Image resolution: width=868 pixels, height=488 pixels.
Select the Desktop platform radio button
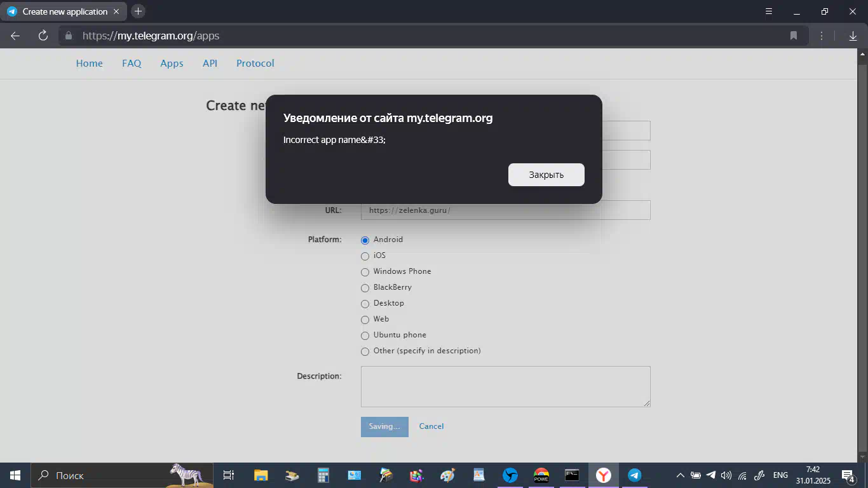(x=365, y=304)
